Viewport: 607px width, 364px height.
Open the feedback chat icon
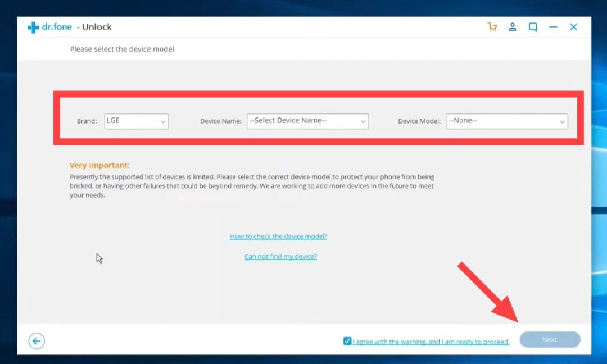pos(533,27)
